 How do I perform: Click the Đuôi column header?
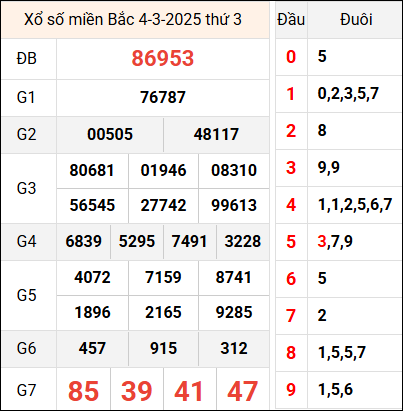tap(356, 19)
